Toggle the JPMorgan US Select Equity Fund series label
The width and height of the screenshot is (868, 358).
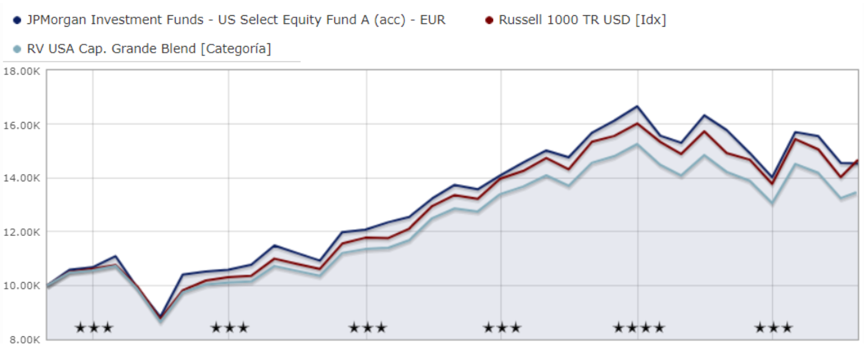[x=236, y=20]
